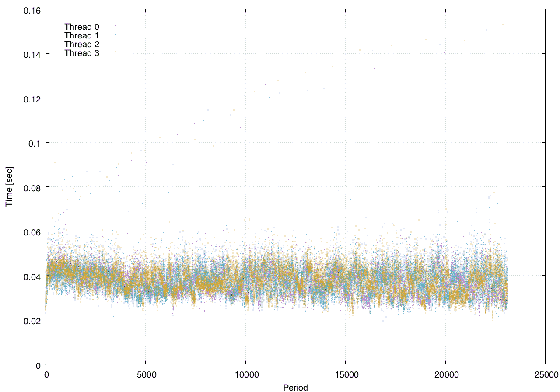
Task: Click the 15000 x-axis tick label
Action: click(345, 374)
